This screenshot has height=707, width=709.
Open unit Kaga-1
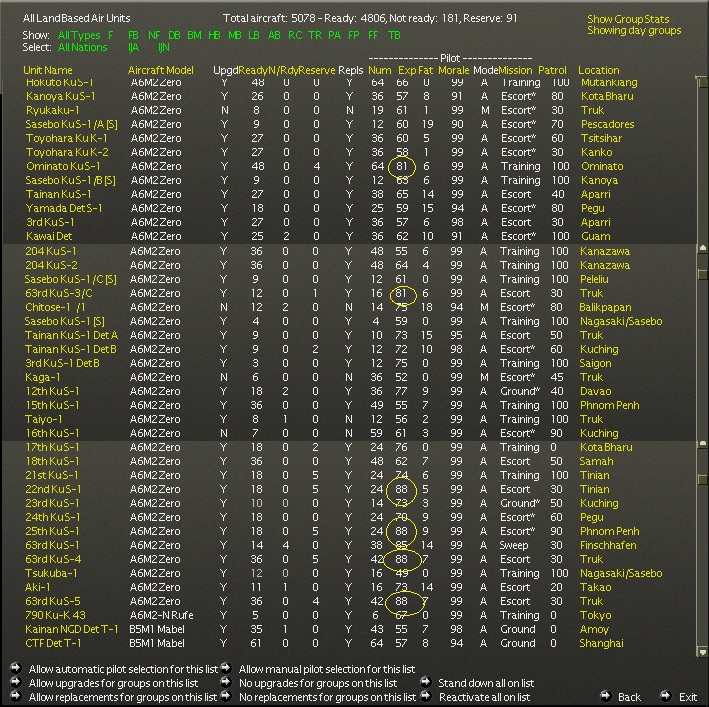point(43,377)
